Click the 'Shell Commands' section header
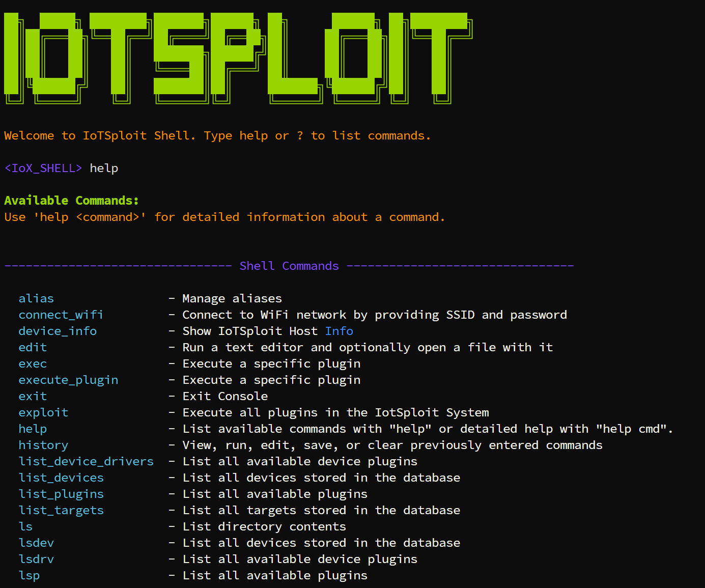The height and width of the screenshot is (588, 705). [289, 266]
